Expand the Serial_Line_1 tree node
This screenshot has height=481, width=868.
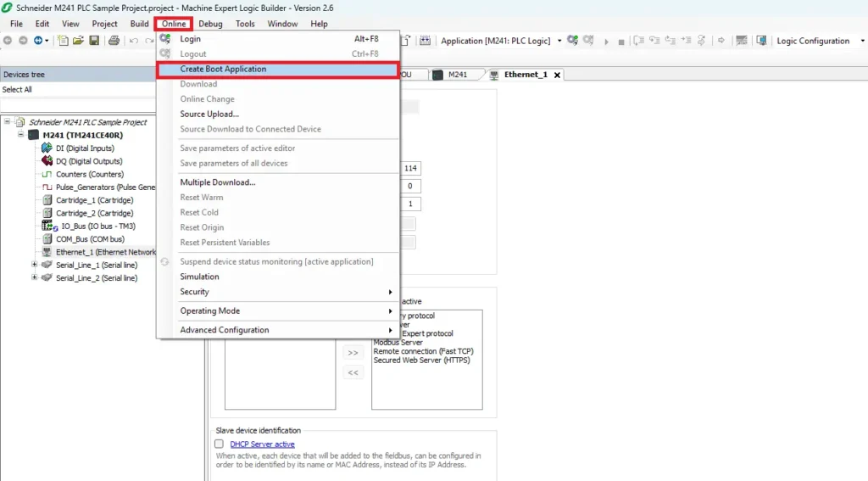pos(34,265)
